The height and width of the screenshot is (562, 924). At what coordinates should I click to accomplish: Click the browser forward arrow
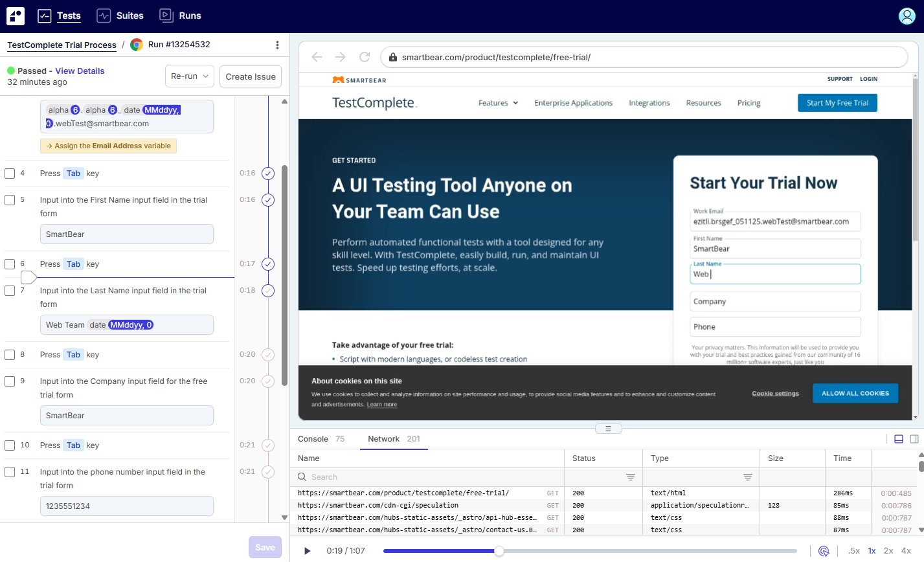[x=341, y=57]
